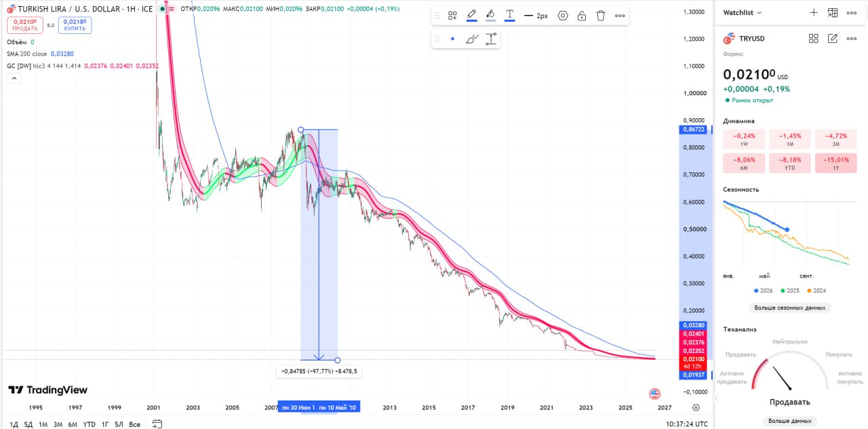Open Больше данных under Теханализ
Image resolution: width=868 pixels, height=429 pixels.
pos(790,421)
